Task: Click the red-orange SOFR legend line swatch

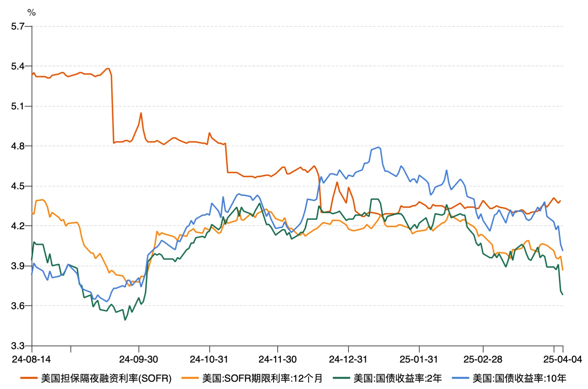Action: (x=29, y=378)
